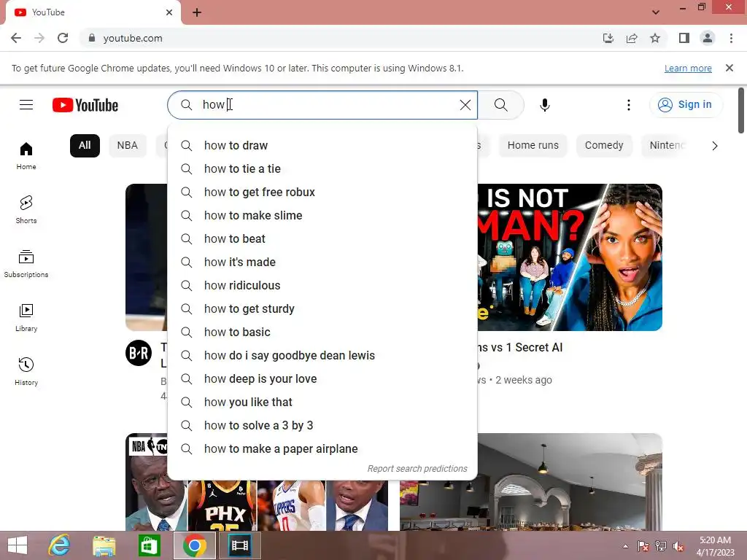Open History in the sidebar

pyautogui.click(x=26, y=371)
